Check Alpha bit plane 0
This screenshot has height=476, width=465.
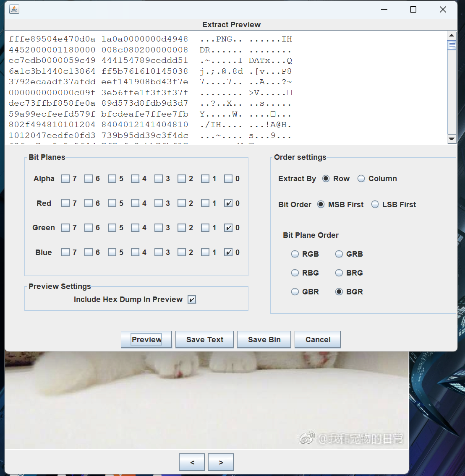[228, 179]
